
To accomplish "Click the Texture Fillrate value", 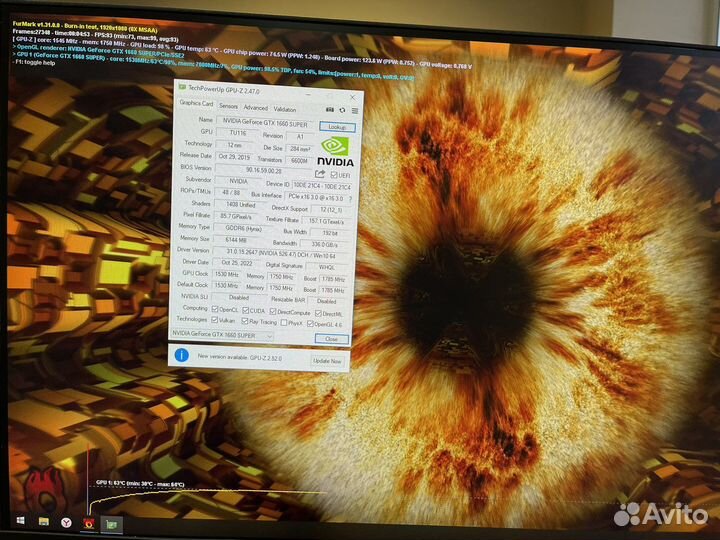I will [326, 221].
